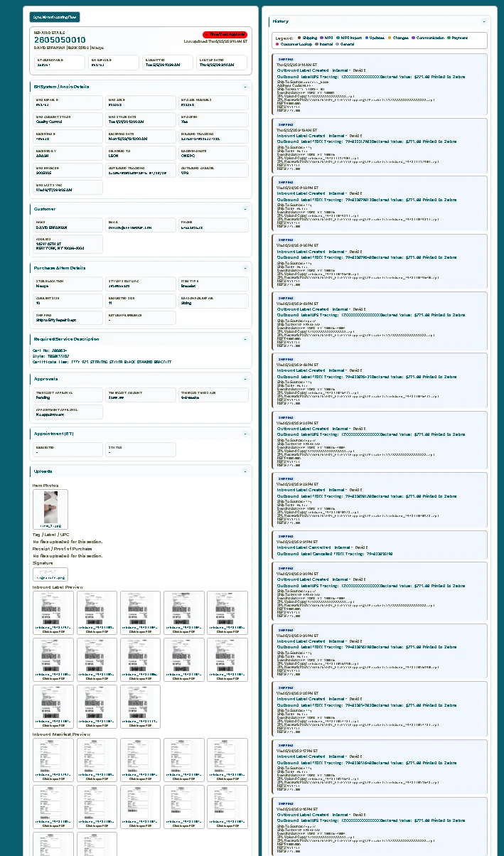Collapse the History panel
The height and width of the screenshot is (856, 504).
(x=484, y=22)
